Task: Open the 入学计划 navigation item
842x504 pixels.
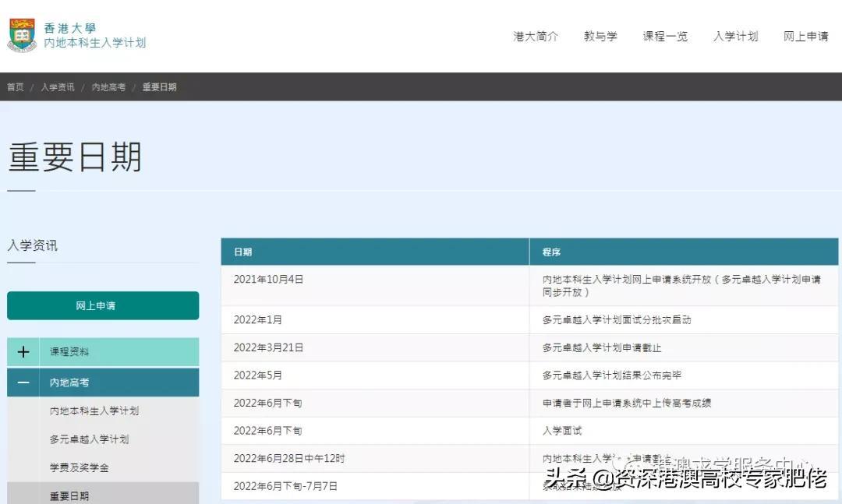Action: [735, 37]
